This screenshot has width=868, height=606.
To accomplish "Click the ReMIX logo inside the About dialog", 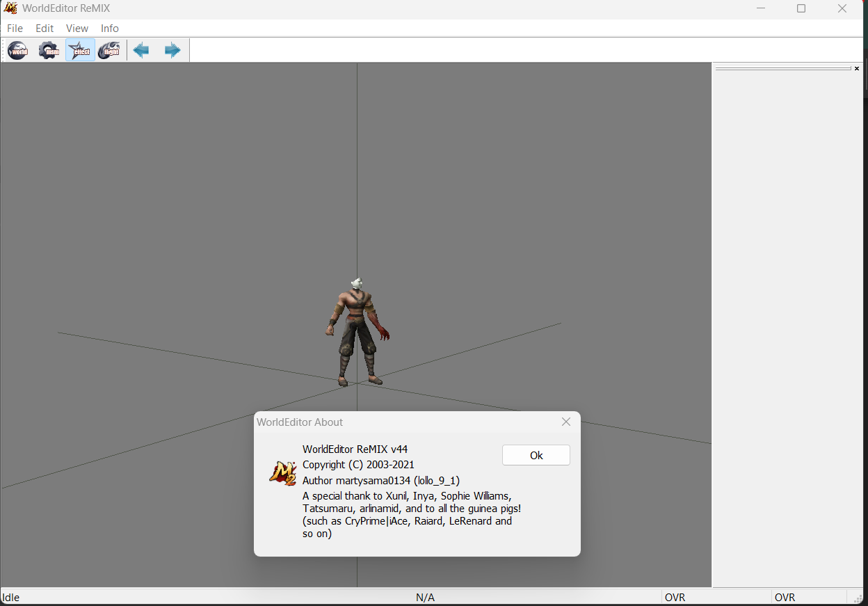I will click(x=282, y=472).
